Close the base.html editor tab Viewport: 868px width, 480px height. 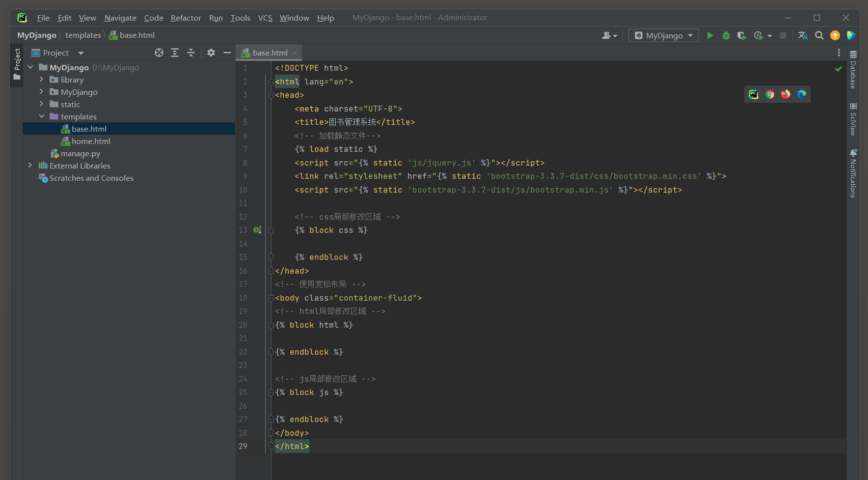click(295, 53)
